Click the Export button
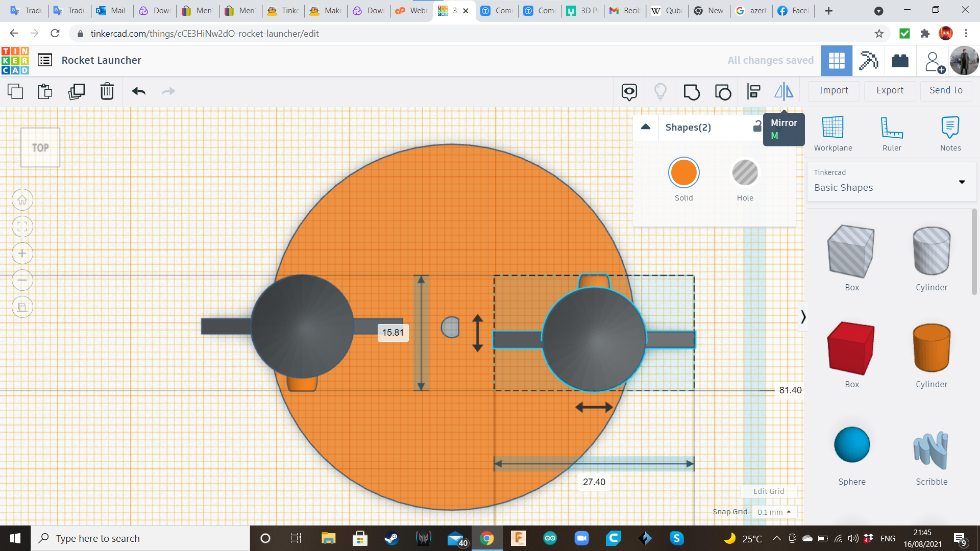The width and height of the screenshot is (980, 551). (x=889, y=90)
